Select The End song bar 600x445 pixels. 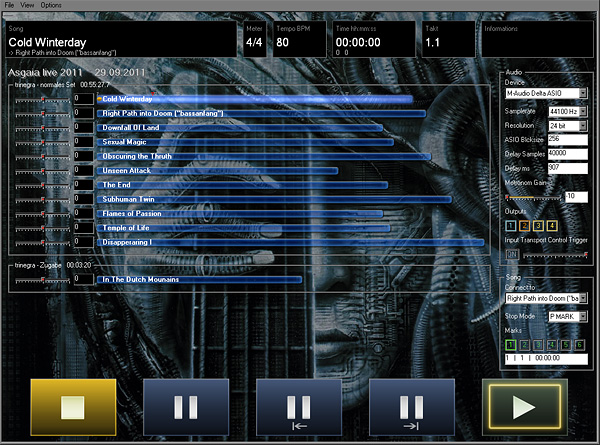point(242,185)
